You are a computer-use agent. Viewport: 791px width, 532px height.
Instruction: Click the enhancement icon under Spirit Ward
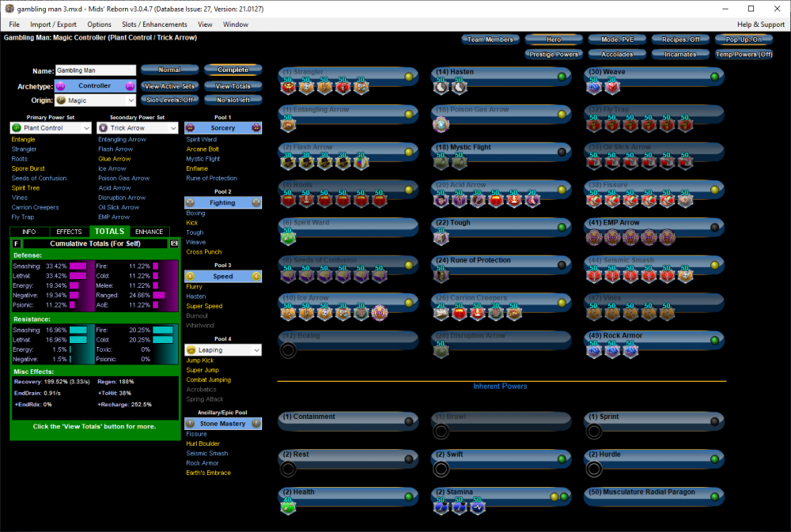(x=288, y=237)
